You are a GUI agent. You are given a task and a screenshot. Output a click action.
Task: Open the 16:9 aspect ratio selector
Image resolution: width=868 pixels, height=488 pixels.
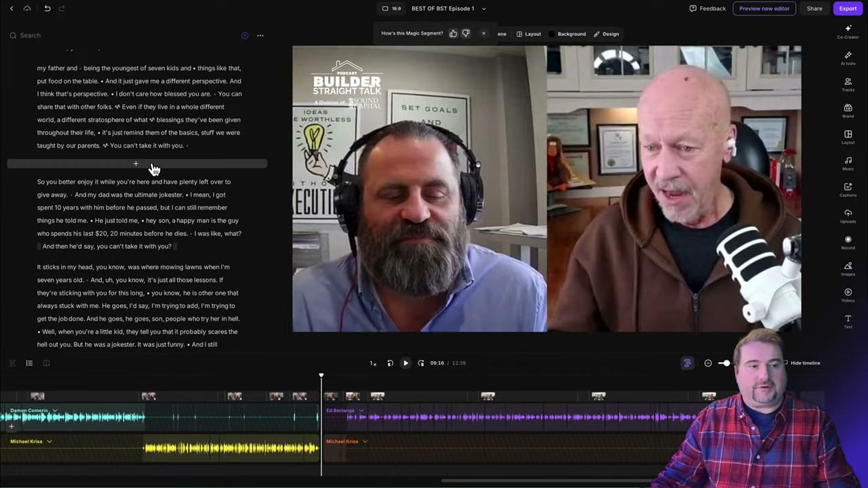coord(391,8)
